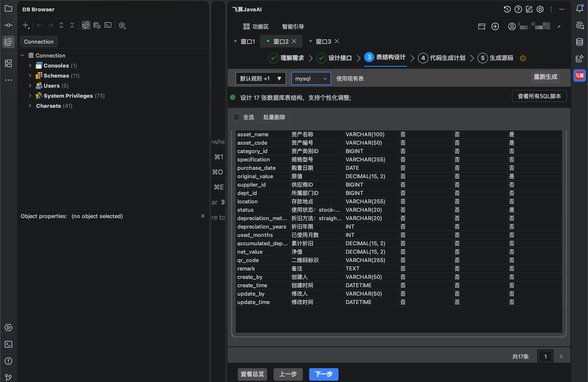Open the Problems tool window
Image resolution: width=588 pixels, height=382 pixels.
[8, 361]
